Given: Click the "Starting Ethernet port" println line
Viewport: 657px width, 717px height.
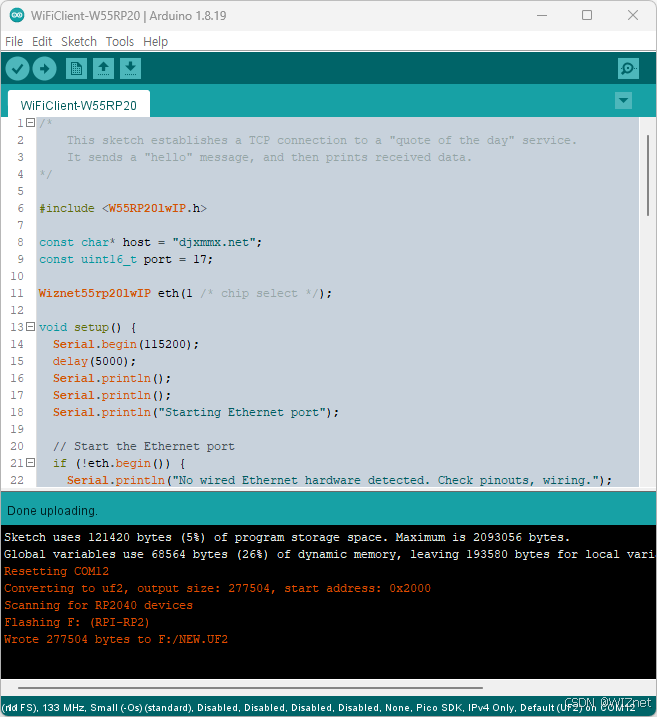Looking at the screenshot, I should 196,412.
